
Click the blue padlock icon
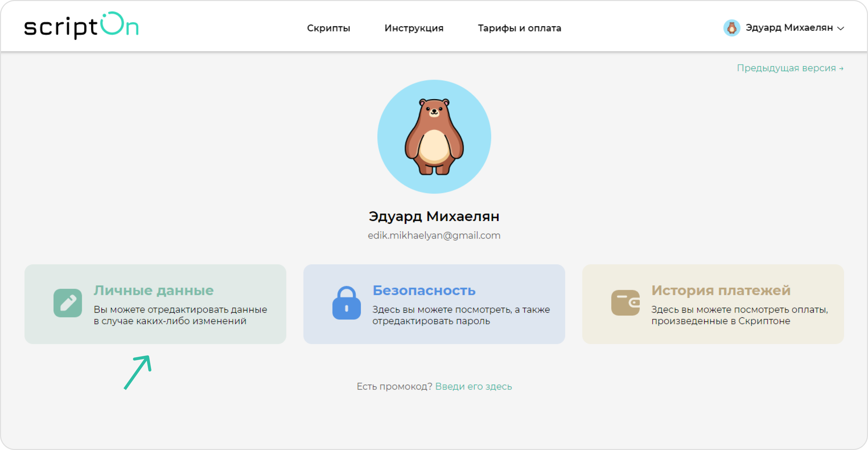click(x=346, y=303)
